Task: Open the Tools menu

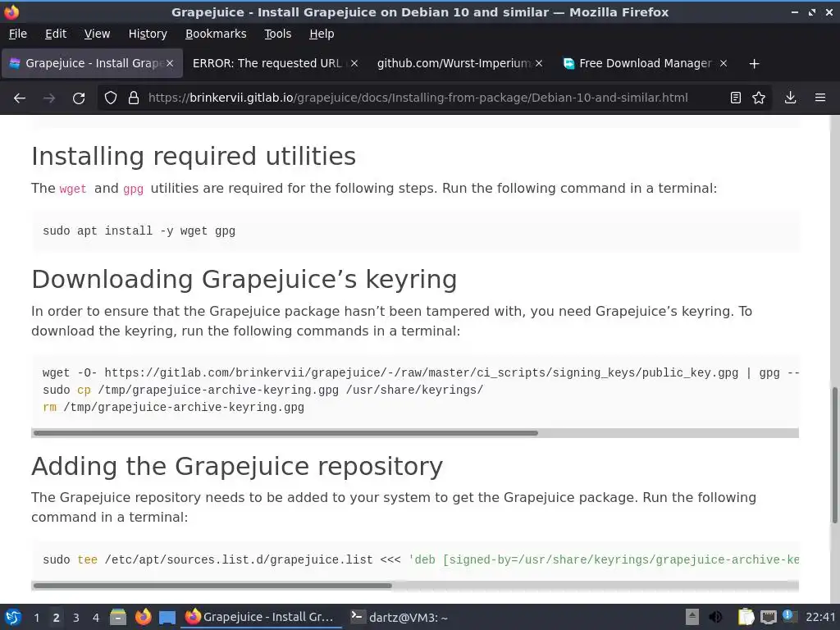Action: pyautogui.click(x=277, y=34)
